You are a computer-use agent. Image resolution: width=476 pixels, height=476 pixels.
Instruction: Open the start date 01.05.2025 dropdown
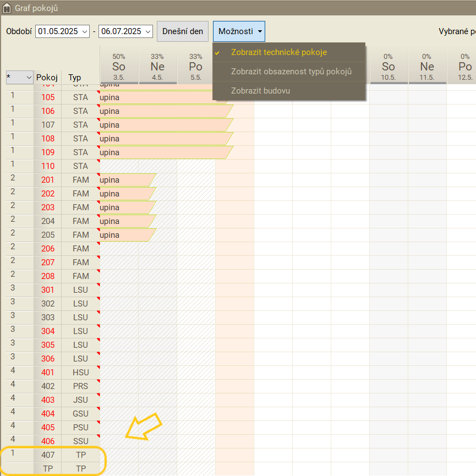84,31
